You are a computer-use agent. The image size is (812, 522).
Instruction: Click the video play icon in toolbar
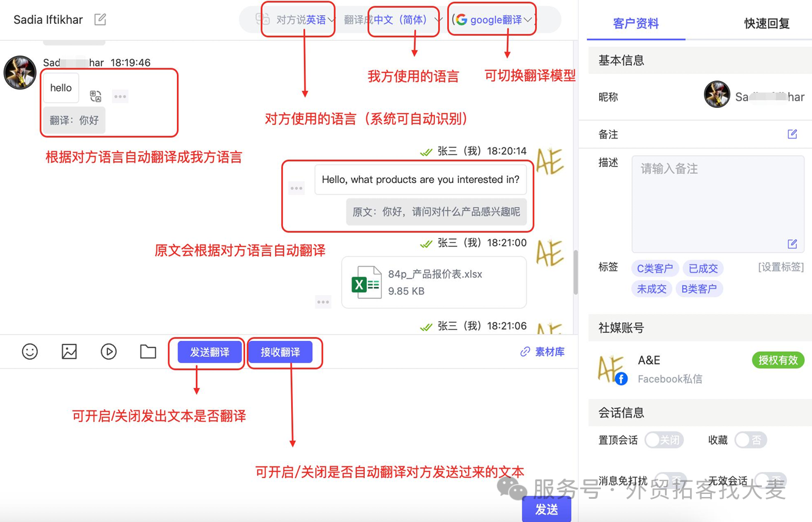109,352
